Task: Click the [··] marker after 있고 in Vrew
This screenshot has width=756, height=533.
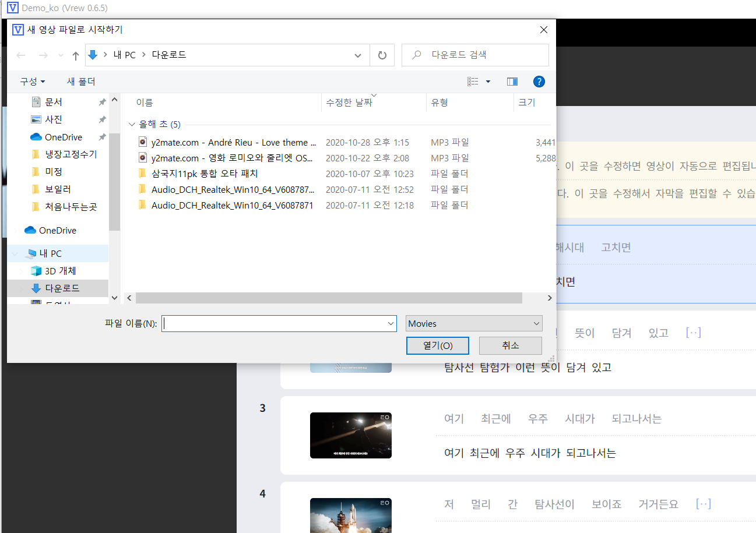Action: coord(694,333)
